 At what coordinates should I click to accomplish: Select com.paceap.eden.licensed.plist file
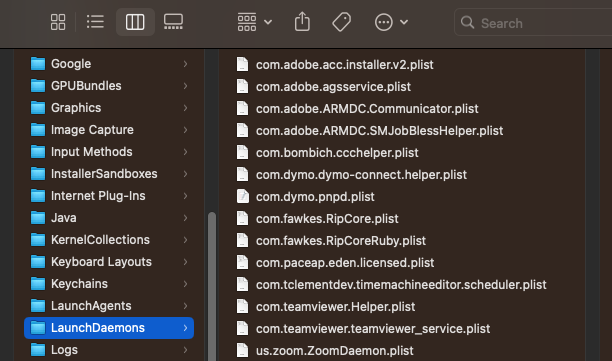pyautogui.click(x=345, y=263)
